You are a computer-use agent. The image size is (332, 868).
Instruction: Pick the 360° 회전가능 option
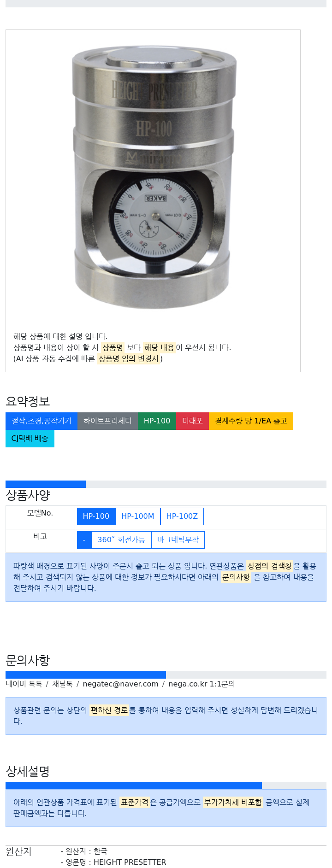(x=121, y=540)
